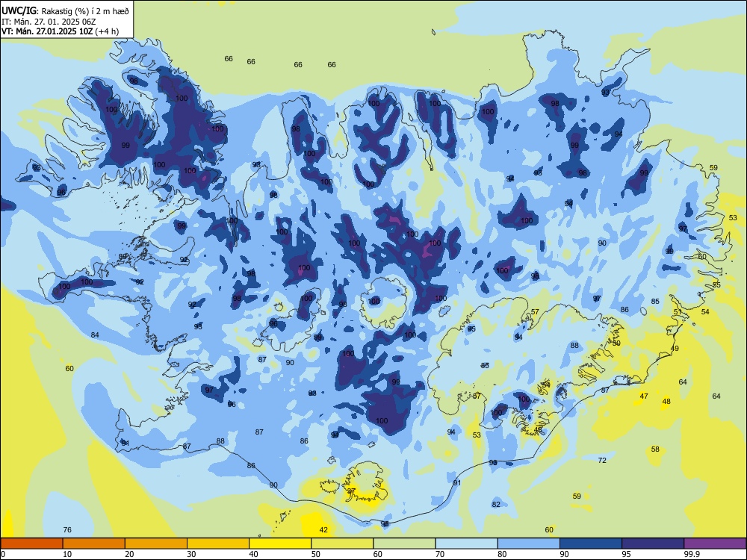Click the legend scale label '50'
The width and height of the screenshot is (747, 560).
click(316, 554)
